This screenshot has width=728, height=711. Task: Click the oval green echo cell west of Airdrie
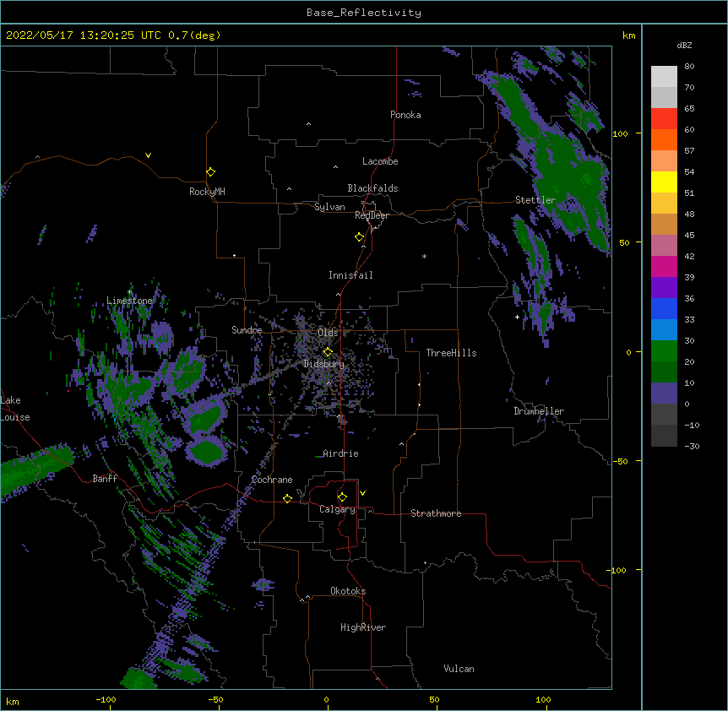click(x=206, y=451)
